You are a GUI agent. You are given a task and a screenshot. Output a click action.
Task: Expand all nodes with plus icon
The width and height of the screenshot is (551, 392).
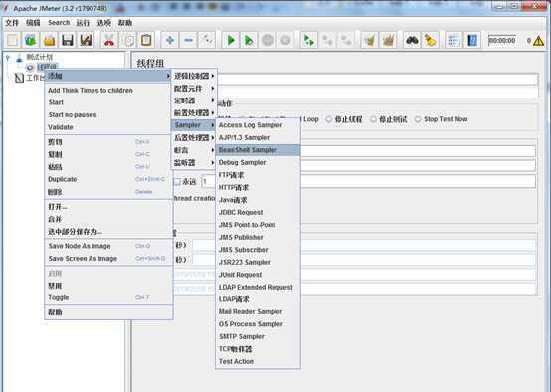(x=170, y=40)
